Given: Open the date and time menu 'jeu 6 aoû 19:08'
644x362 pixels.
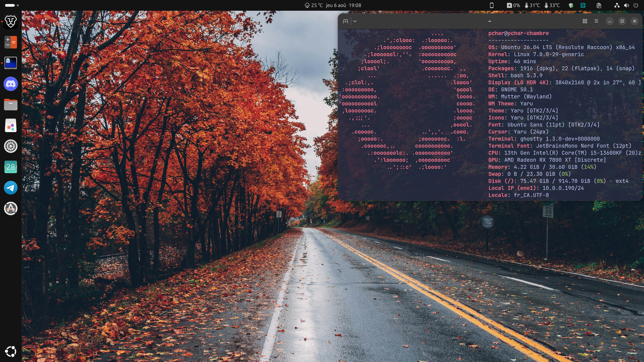Looking at the screenshot, I should tap(343, 5).
